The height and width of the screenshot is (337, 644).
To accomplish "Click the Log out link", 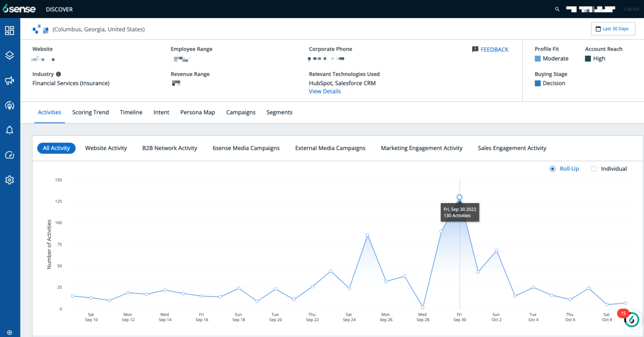I will [x=631, y=9].
